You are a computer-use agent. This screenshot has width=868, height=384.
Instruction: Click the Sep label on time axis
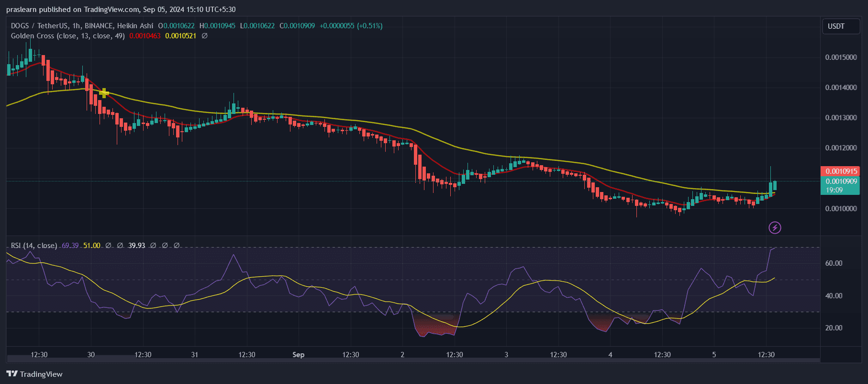tap(299, 355)
